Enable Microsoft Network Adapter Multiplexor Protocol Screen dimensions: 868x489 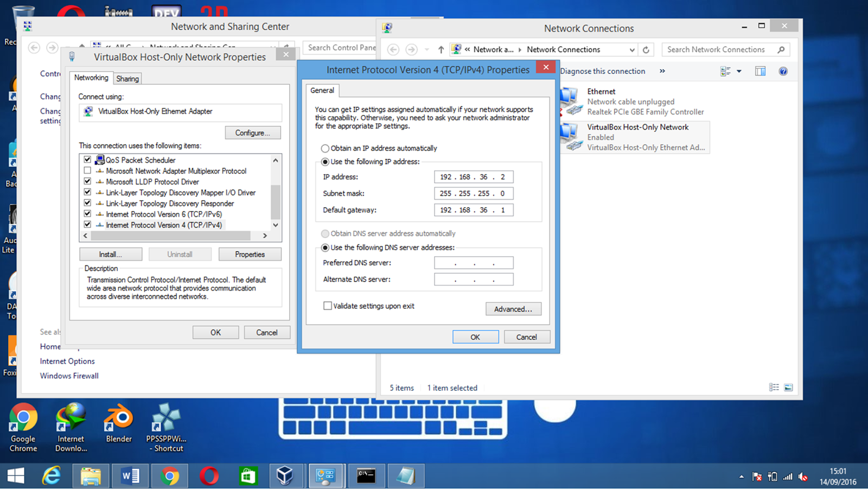click(87, 170)
